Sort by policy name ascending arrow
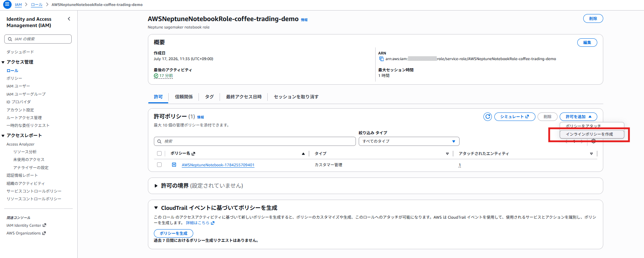 pos(303,154)
